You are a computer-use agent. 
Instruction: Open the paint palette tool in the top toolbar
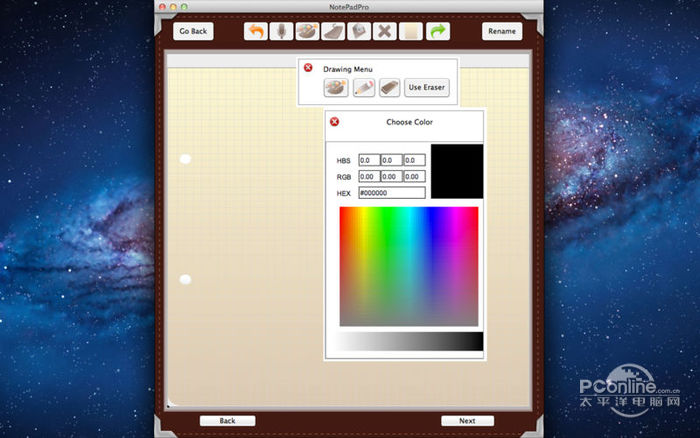[307, 31]
